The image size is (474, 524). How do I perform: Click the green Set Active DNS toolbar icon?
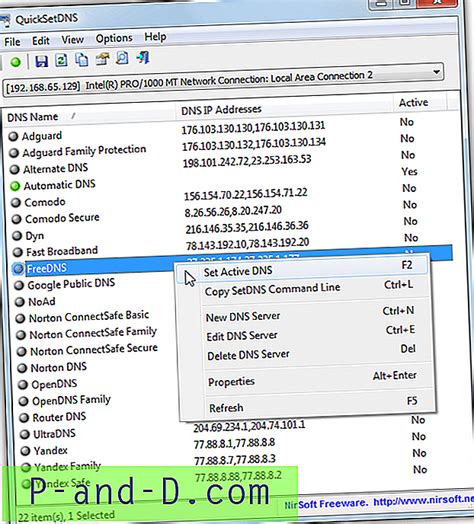pyautogui.click(x=15, y=62)
